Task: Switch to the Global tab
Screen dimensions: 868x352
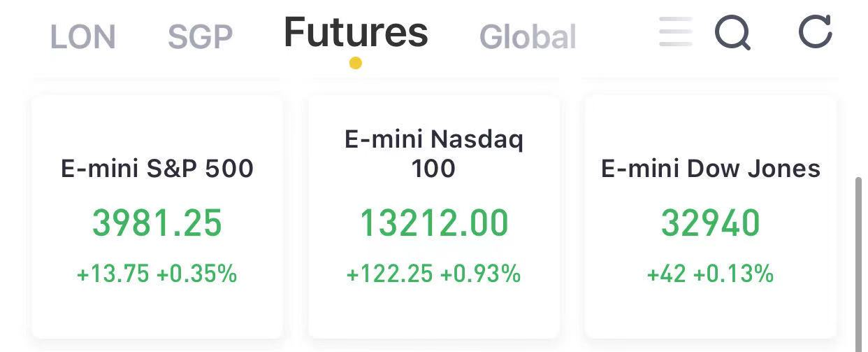Action: click(528, 37)
